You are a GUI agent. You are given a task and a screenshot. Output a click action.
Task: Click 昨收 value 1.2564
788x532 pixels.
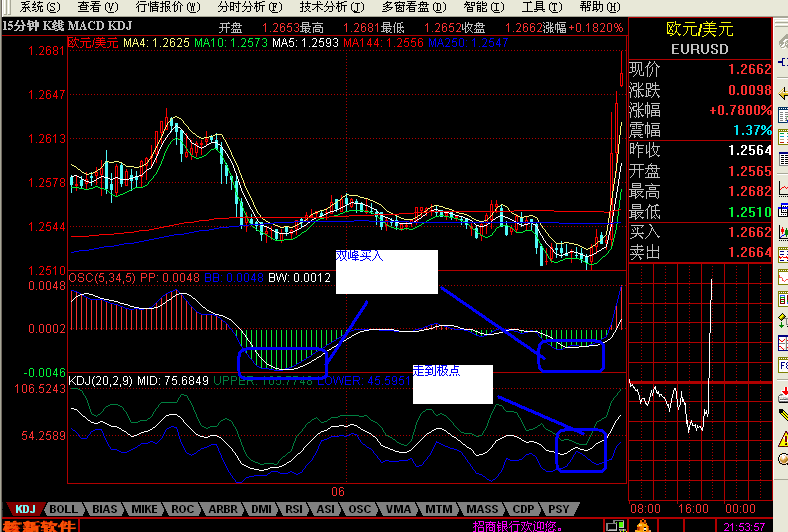(749, 150)
